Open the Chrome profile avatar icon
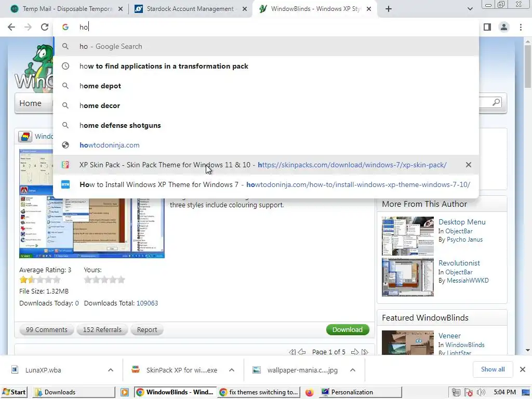532x399 pixels. [x=504, y=27]
